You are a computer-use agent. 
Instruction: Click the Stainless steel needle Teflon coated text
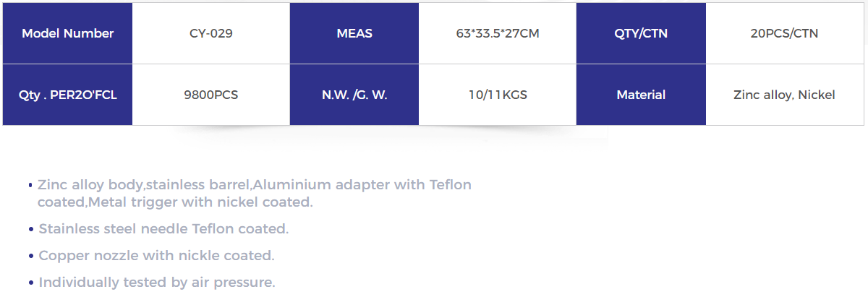tap(163, 229)
